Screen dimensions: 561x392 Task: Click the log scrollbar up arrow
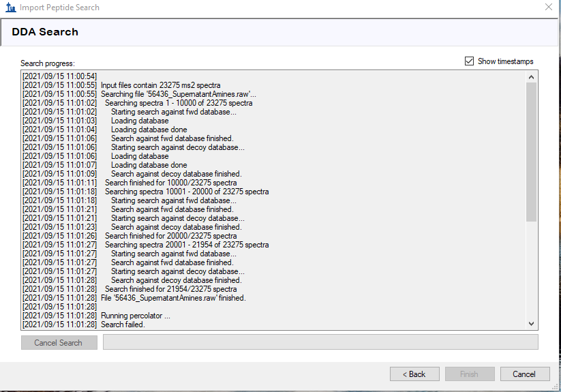pyautogui.click(x=532, y=76)
